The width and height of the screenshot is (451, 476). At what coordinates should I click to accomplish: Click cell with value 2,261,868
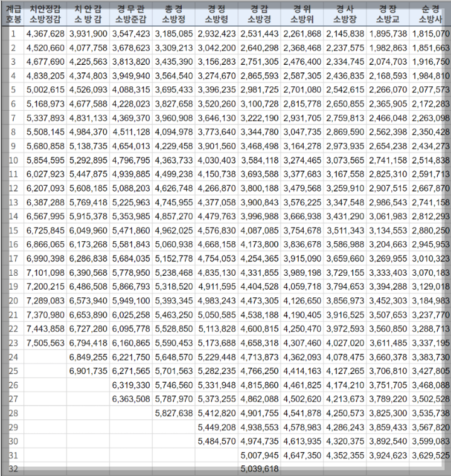coord(302,34)
